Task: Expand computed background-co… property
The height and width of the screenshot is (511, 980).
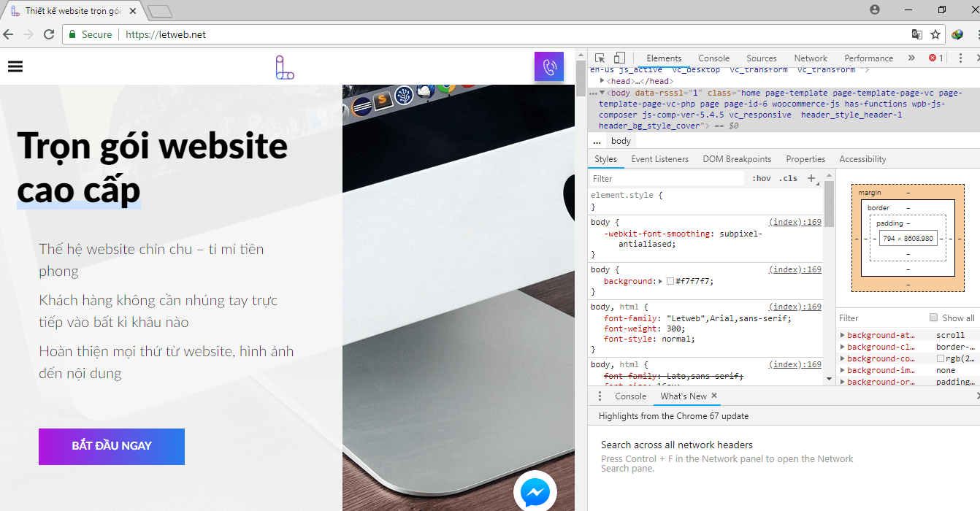Action: click(x=843, y=358)
